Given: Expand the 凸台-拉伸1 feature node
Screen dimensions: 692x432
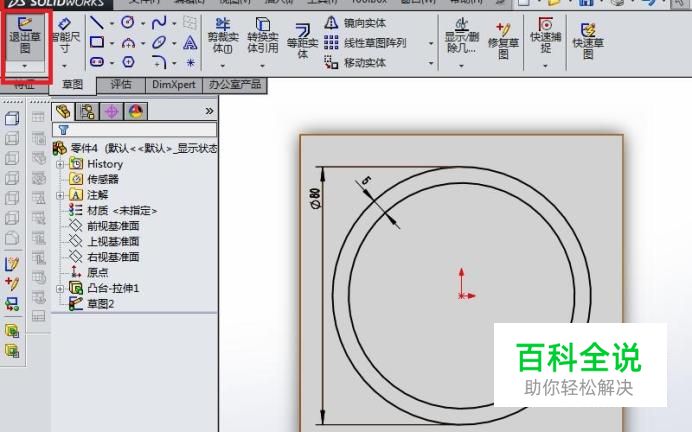Looking at the screenshot, I should (60, 289).
